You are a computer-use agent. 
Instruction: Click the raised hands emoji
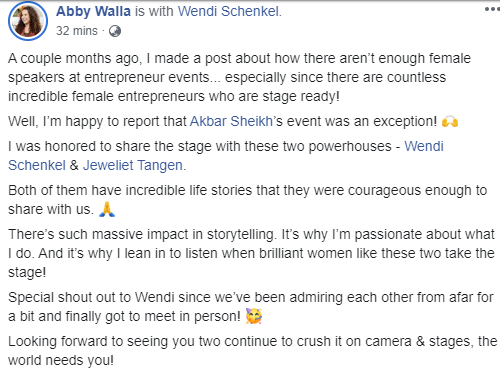450,121
